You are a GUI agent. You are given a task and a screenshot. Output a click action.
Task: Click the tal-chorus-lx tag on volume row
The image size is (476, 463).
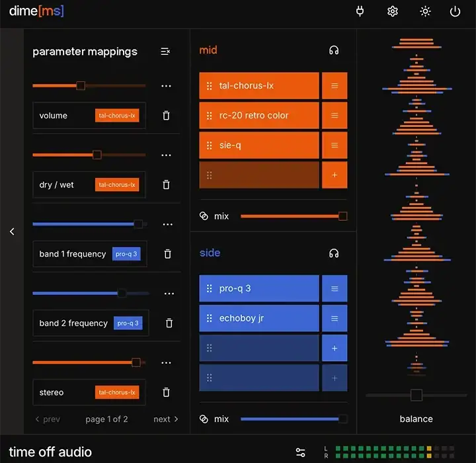pyautogui.click(x=117, y=116)
